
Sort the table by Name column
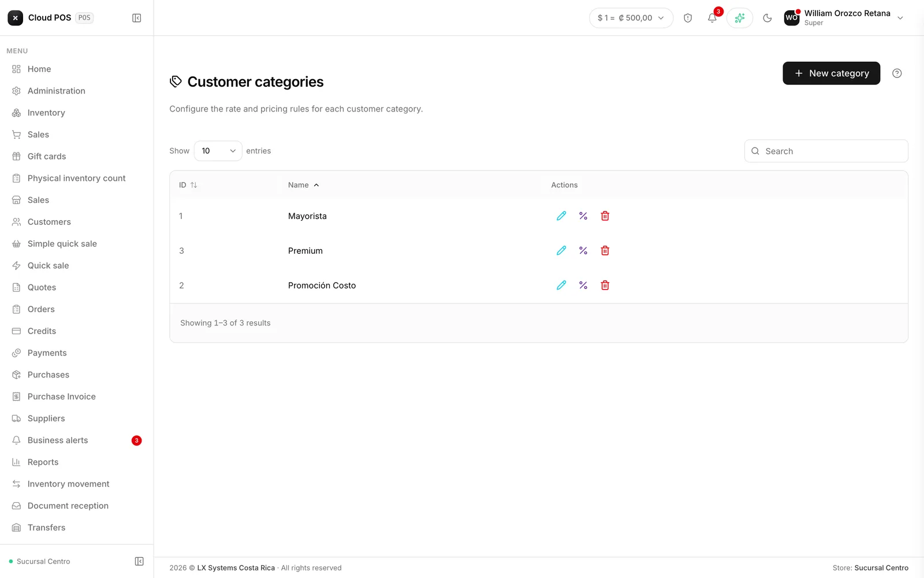pyautogui.click(x=304, y=185)
